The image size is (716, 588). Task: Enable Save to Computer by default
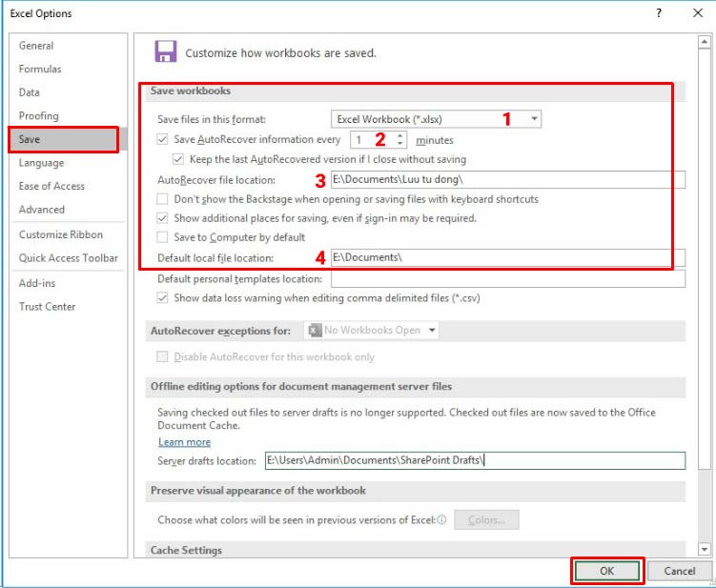[x=162, y=237]
